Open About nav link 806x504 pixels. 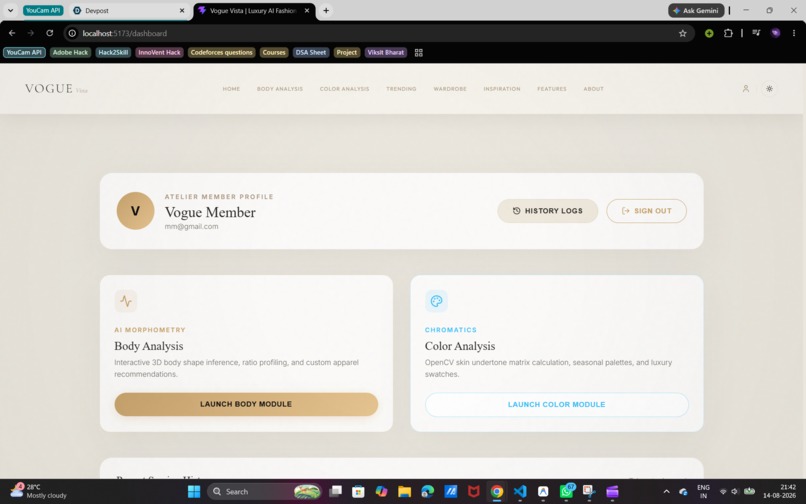(x=593, y=89)
